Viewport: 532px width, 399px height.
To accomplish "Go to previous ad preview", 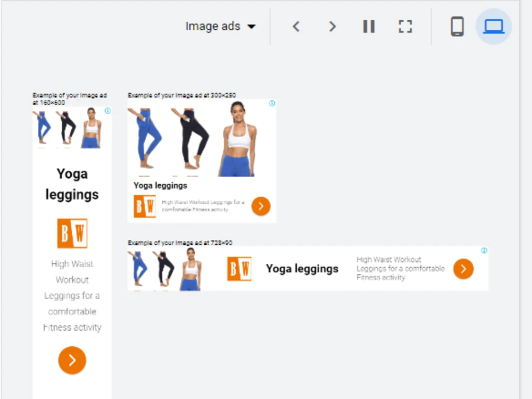I will coord(296,27).
